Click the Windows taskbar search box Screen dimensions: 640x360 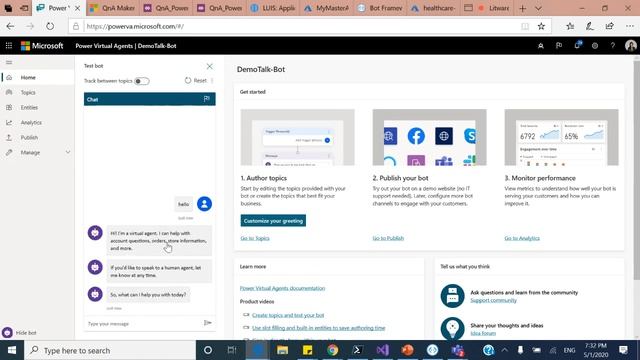point(110,350)
